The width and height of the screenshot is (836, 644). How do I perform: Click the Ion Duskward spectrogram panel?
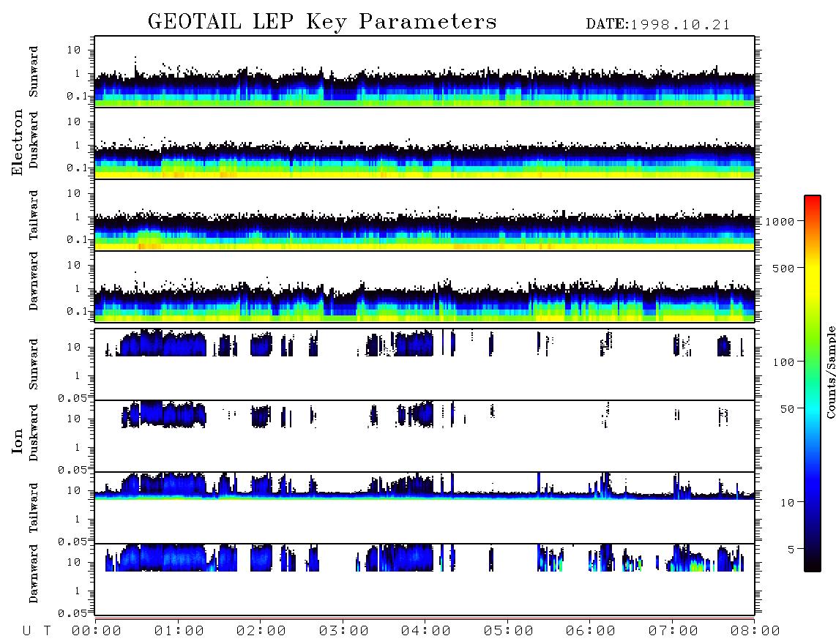[x=425, y=436]
